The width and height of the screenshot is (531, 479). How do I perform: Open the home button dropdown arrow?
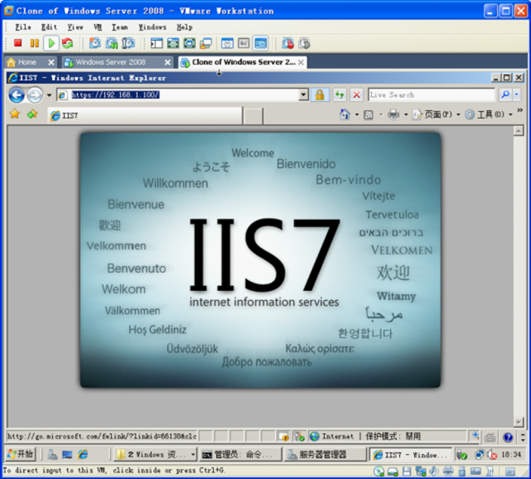click(x=357, y=115)
